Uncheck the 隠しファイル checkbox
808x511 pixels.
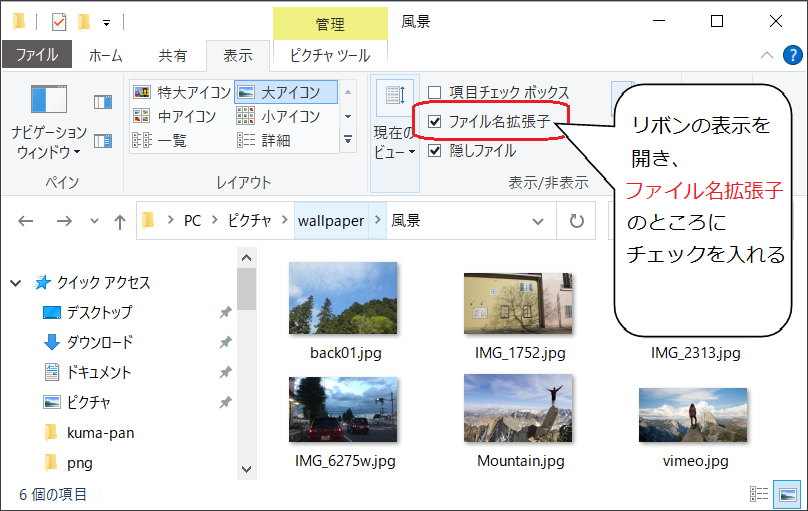[x=435, y=151]
